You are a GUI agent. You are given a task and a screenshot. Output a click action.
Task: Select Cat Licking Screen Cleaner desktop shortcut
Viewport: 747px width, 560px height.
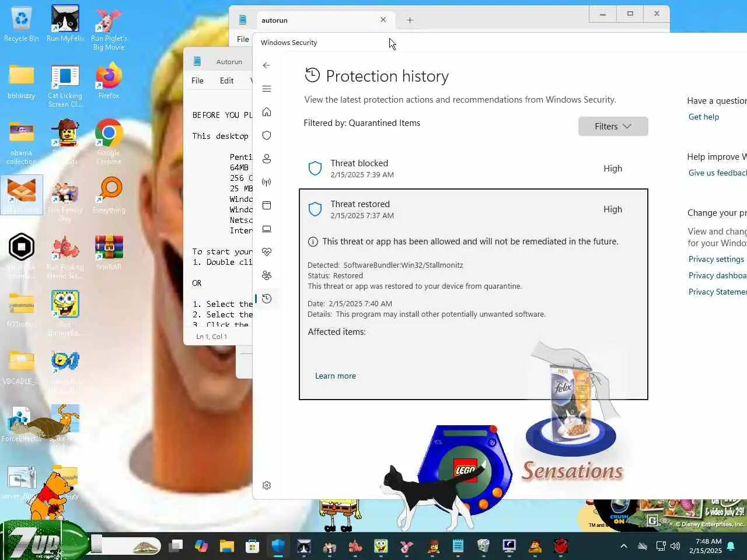[x=65, y=86]
